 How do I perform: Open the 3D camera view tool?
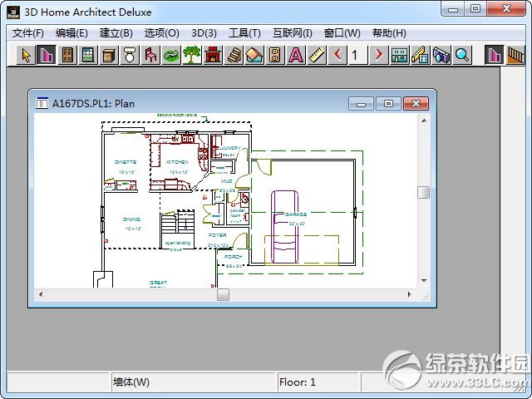point(441,55)
